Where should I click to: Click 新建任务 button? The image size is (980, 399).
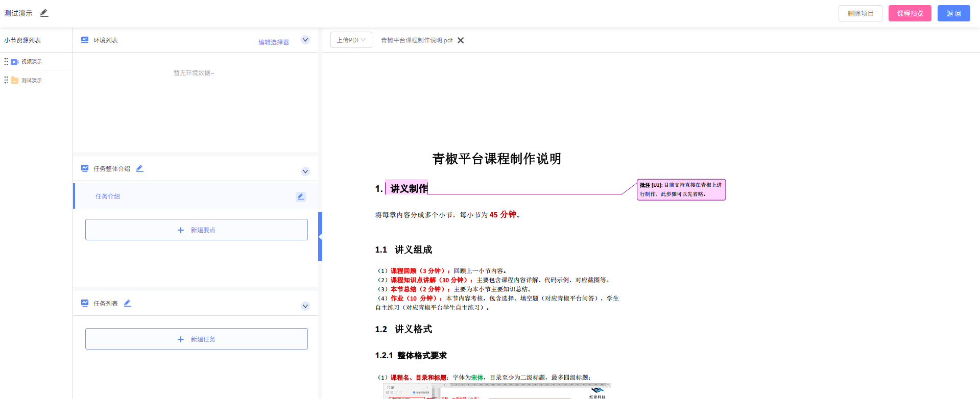pyautogui.click(x=196, y=339)
